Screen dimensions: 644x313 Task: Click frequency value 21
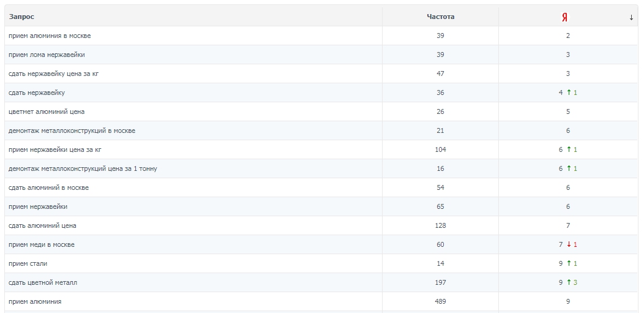(x=440, y=130)
